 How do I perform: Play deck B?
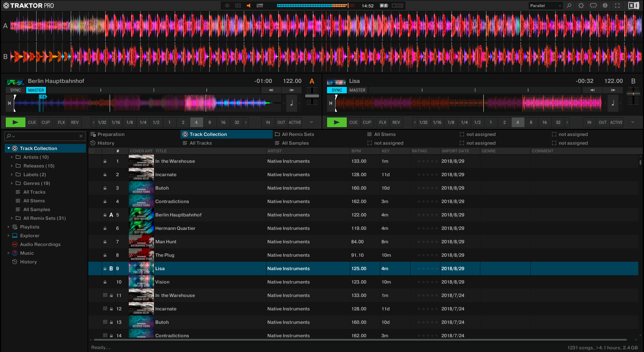point(337,122)
